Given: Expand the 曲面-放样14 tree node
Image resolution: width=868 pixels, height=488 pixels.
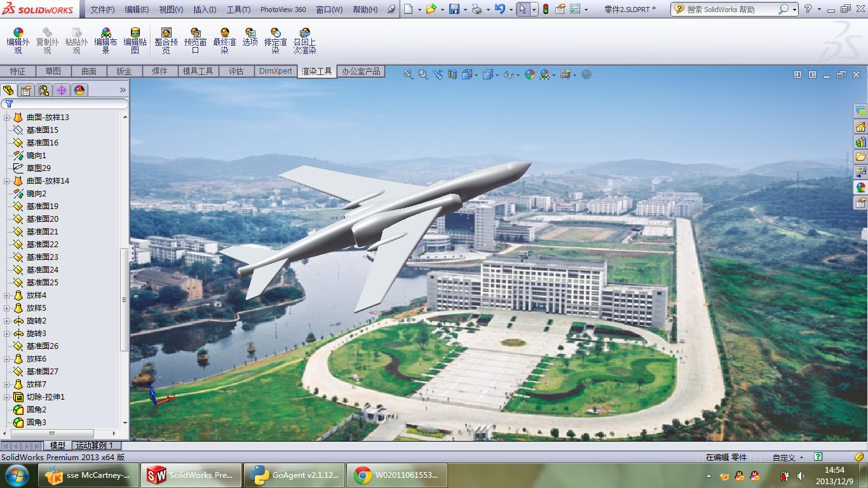Looking at the screenshot, I should click(7, 181).
